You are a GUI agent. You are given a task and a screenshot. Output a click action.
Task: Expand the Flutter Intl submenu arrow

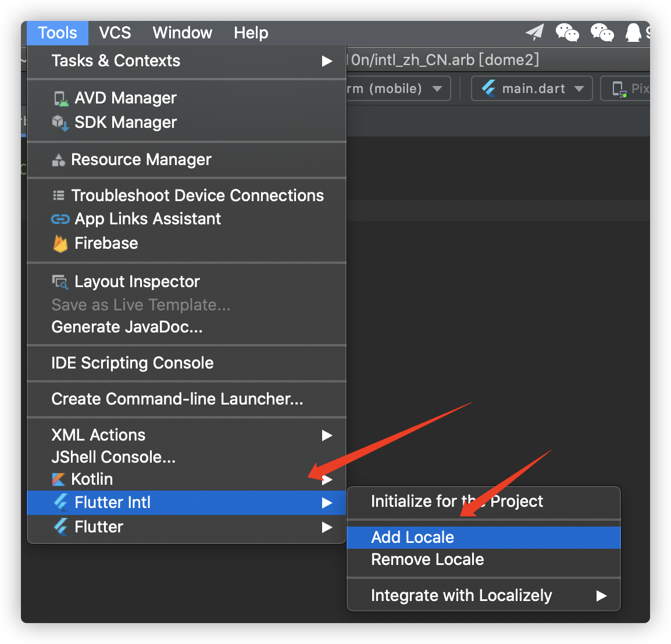pyautogui.click(x=327, y=503)
